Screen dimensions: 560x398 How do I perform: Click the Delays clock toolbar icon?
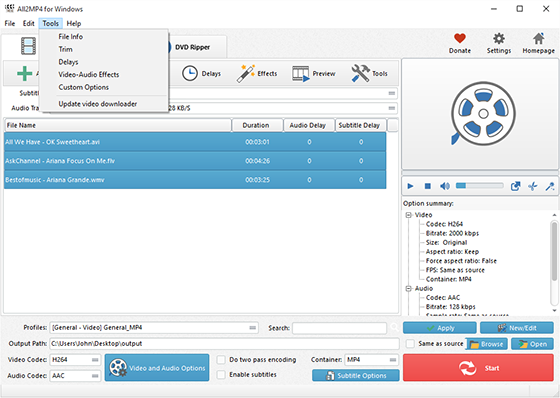pyautogui.click(x=190, y=73)
